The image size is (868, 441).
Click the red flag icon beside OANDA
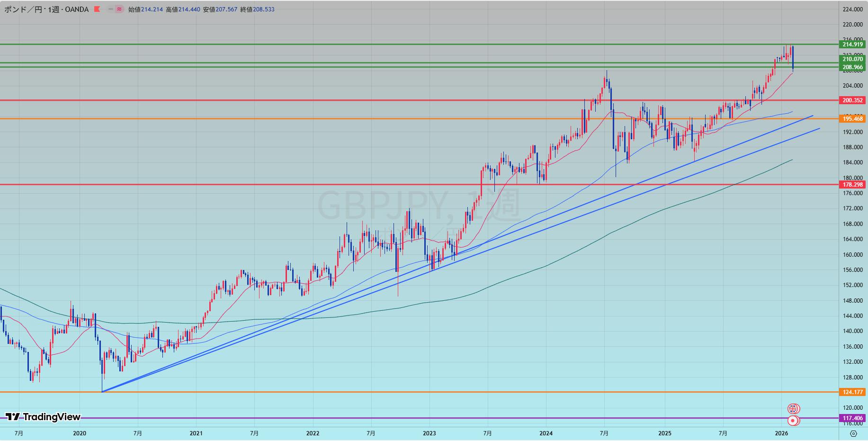(x=97, y=9)
